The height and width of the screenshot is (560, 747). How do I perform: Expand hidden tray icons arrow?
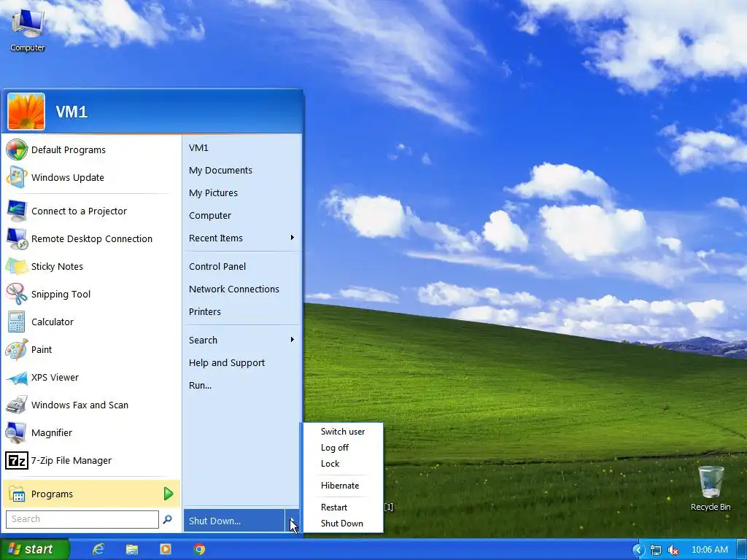pyautogui.click(x=638, y=550)
